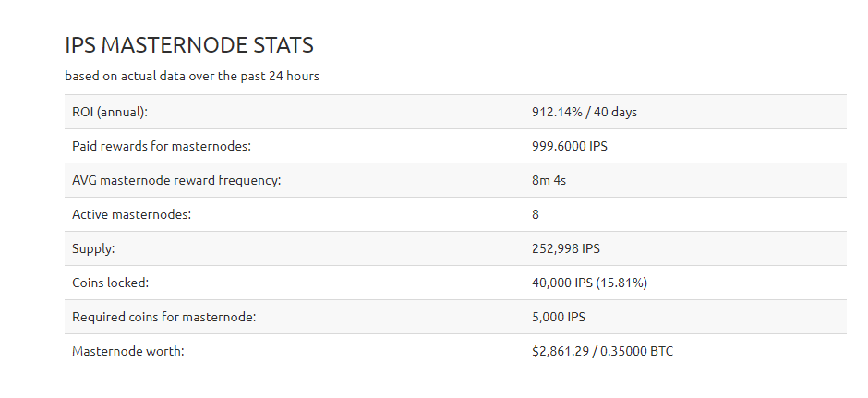Select the ROI (annual) label
Screen dimensions: 868x398
coord(110,112)
